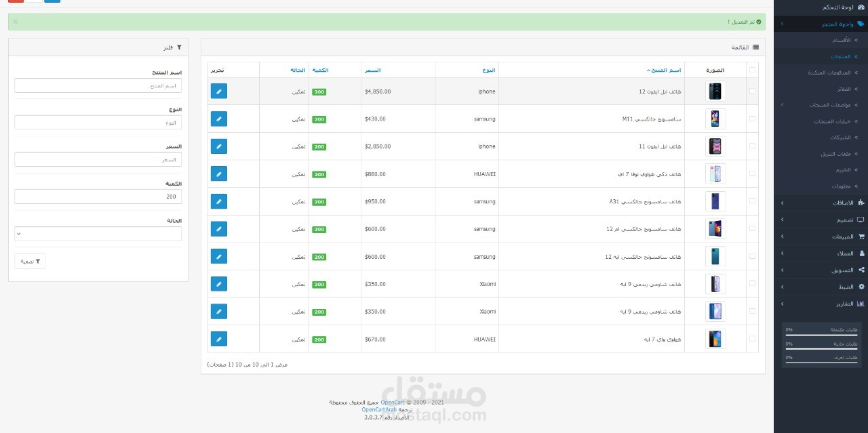Image resolution: width=868 pixels, height=433 pixels.
Task: Click the التسويق share icon
Action: point(861,270)
